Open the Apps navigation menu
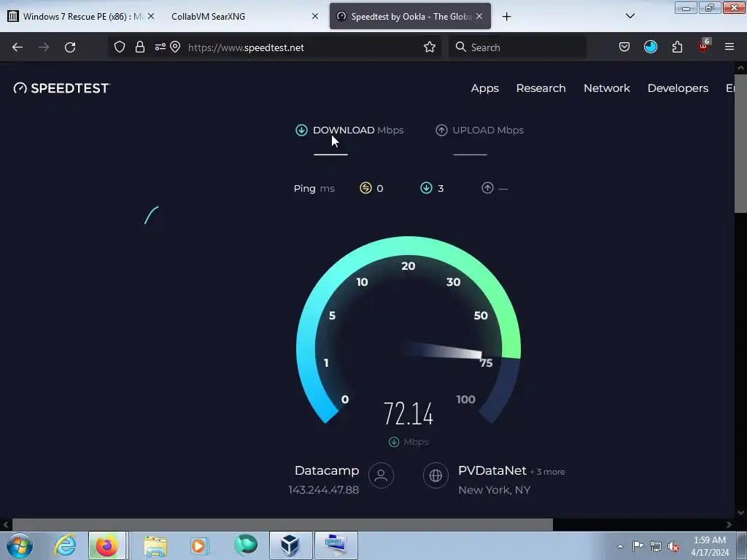 (484, 88)
